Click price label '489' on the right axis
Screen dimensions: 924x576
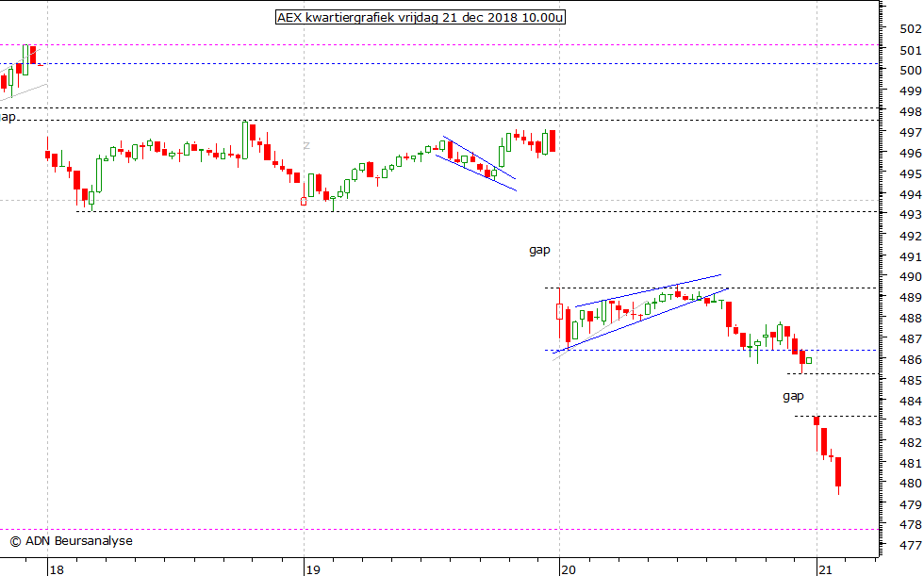(x=911, y=297)
